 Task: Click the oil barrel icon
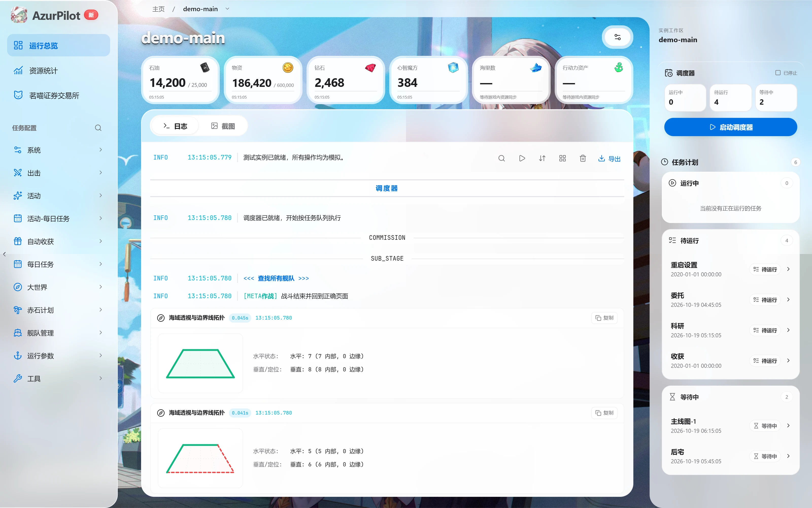click(x=205, y=68)
